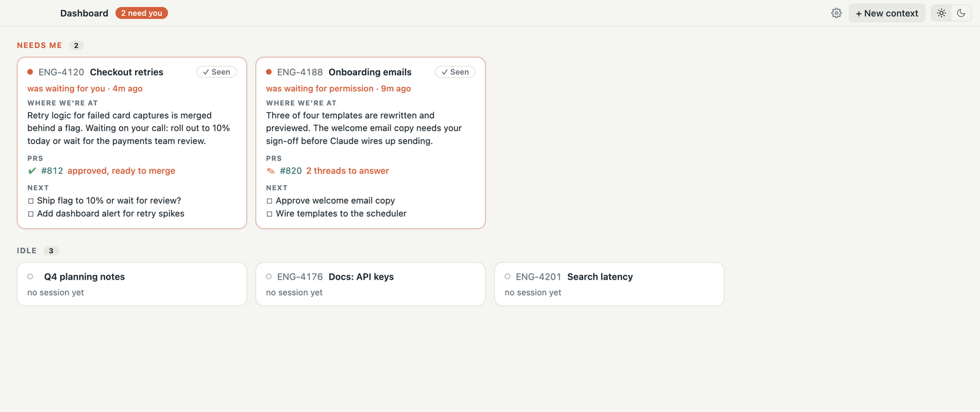The image size is (980, 412).
Task: Check 'Wire templates to the scheduler'
Action: [269, 214]
